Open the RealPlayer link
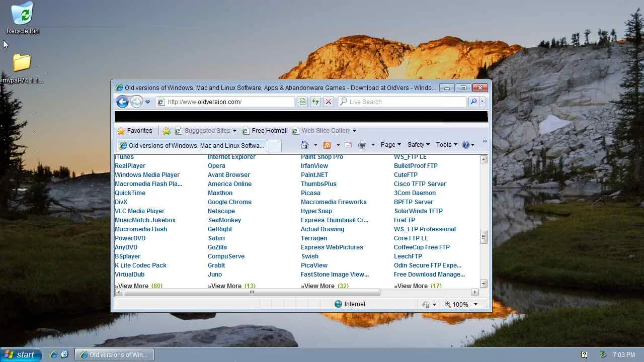Viewport: 644px width, 362px height. point(130,166)
